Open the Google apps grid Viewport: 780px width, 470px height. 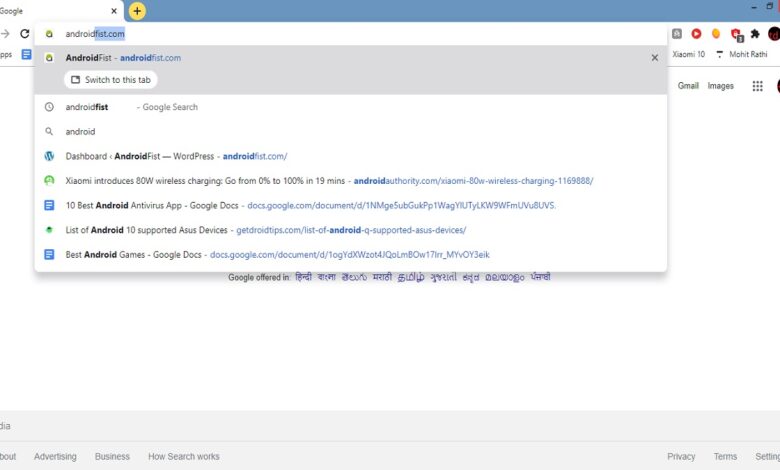(x=757, y=86)
